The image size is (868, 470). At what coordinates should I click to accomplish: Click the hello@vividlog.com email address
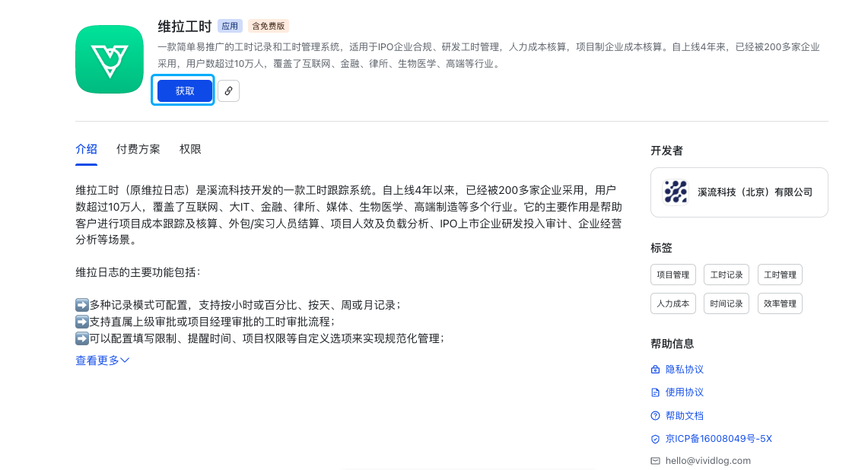(x=708, y=461)
